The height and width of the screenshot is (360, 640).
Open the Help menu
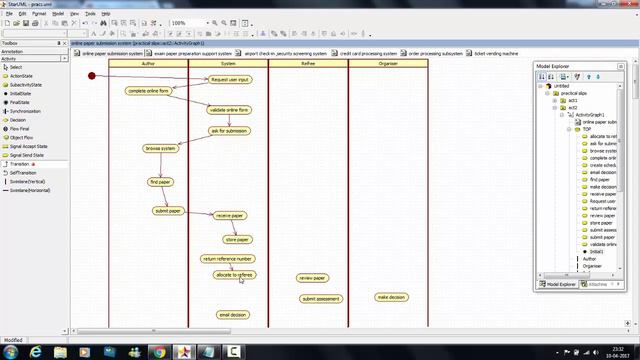(x=106, y=13)
